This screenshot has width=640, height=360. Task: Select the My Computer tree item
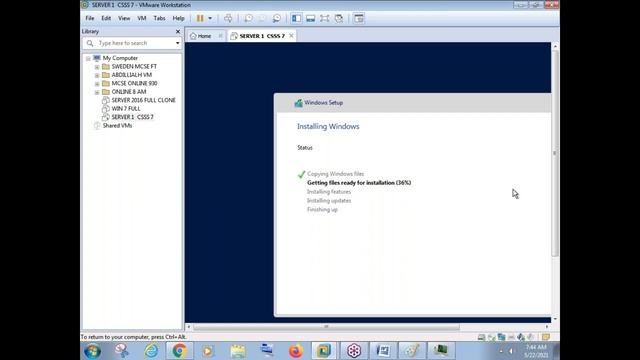120,58
